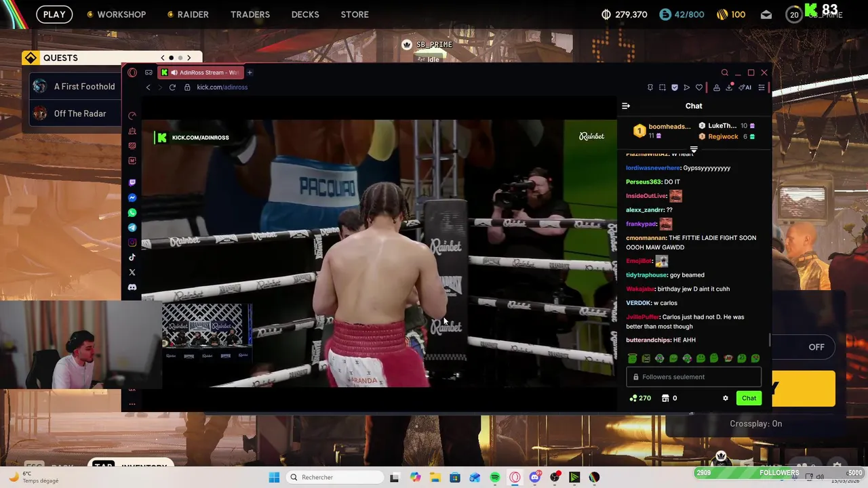Click username tidytraphouse in chat
Image resolution: width=868 pixels, height=488 pixels.
click(x=646, y=275)
